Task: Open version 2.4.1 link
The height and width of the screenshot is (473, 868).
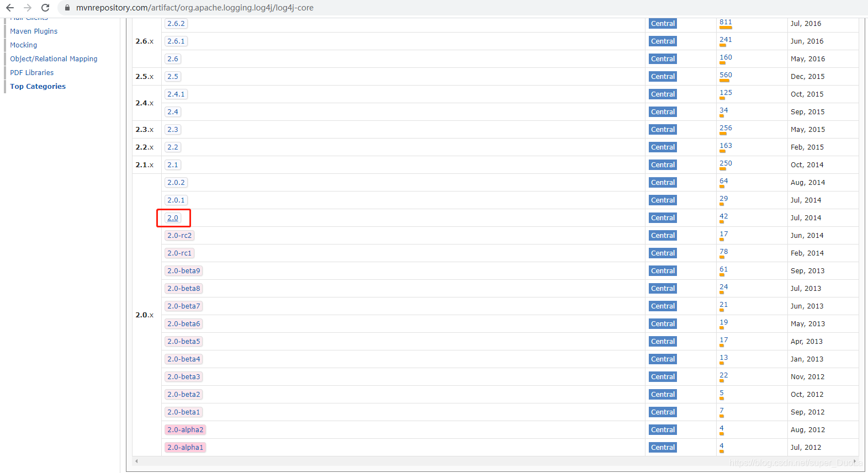Action: click(176, 94)
